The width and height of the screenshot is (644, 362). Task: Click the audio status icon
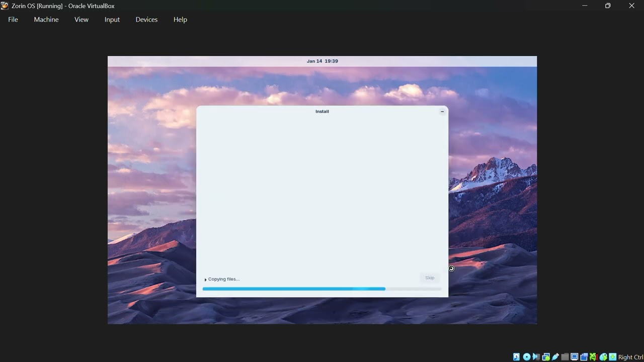(536, 357)
